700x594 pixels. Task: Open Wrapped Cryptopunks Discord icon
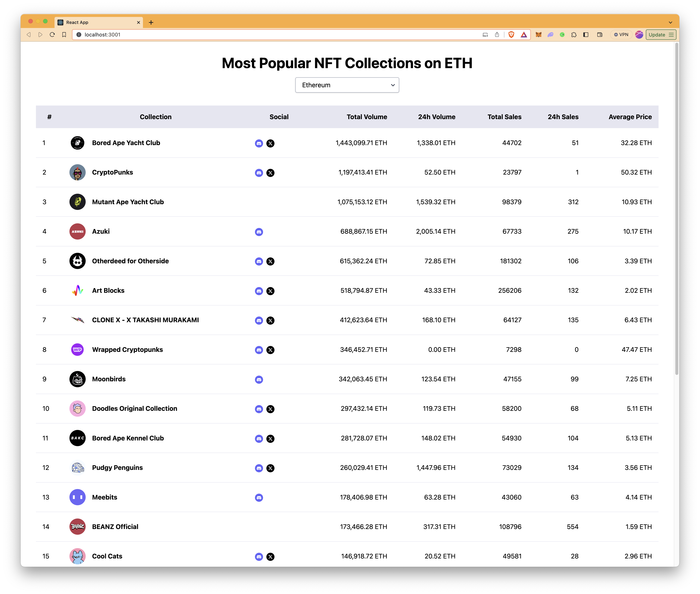click(x=259, y=350)
